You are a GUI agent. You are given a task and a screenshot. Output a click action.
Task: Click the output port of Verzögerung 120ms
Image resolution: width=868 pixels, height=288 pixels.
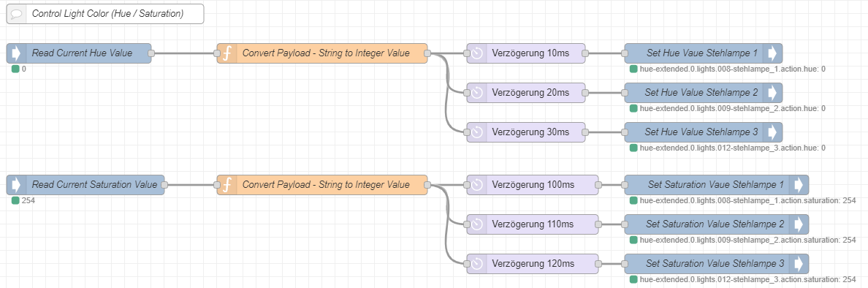point(598,264)
